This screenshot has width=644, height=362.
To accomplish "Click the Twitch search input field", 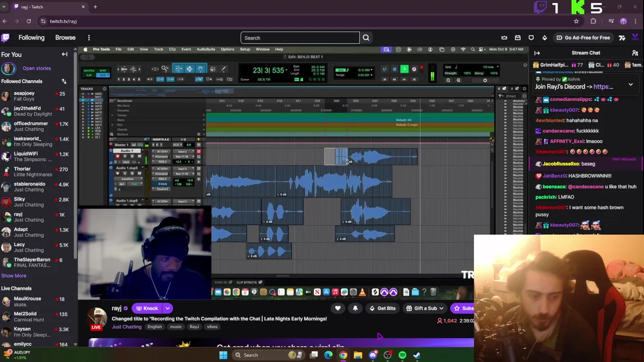I will pyautogui.click(x=300, y=38).
